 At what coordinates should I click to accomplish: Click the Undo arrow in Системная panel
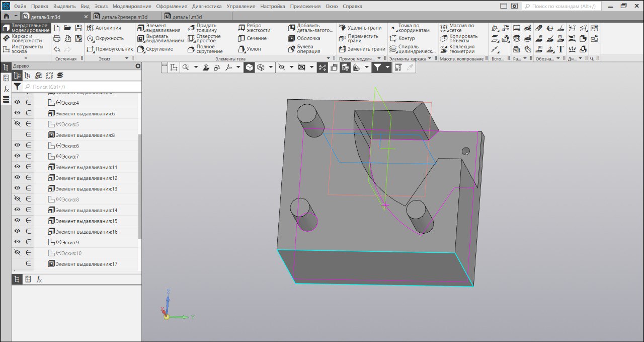57,49
